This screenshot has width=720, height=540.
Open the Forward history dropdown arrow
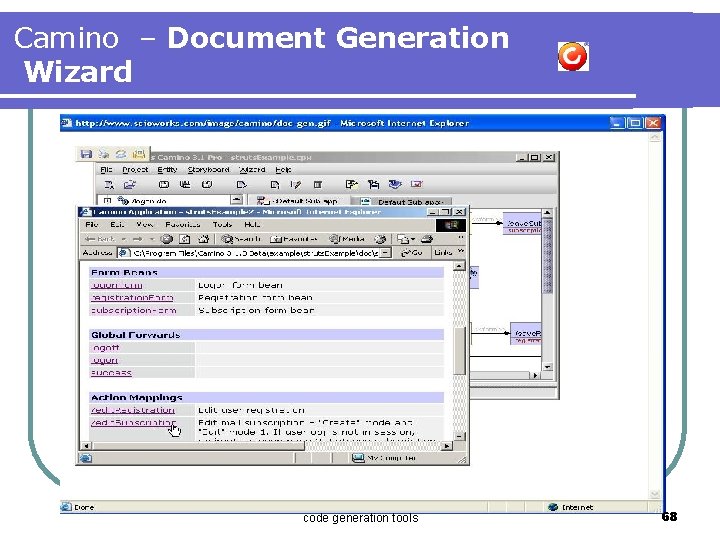point(152,239)
